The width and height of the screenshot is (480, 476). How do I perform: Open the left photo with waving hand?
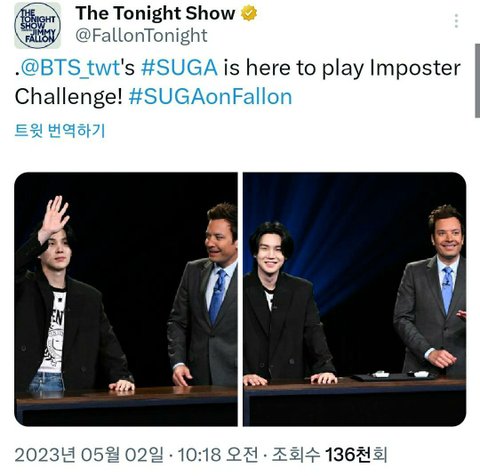click(x=126, y=299)
